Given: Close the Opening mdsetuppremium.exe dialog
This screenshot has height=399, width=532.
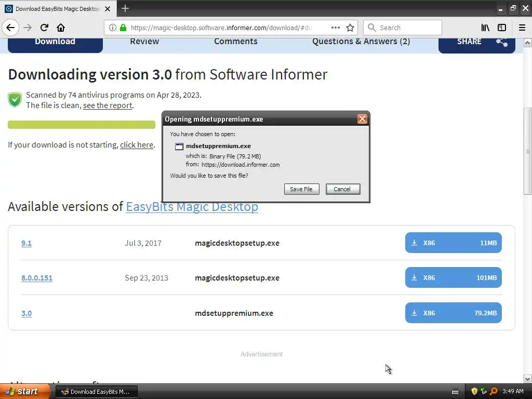Looking at the screenshot, I should [x=362, y=119].
